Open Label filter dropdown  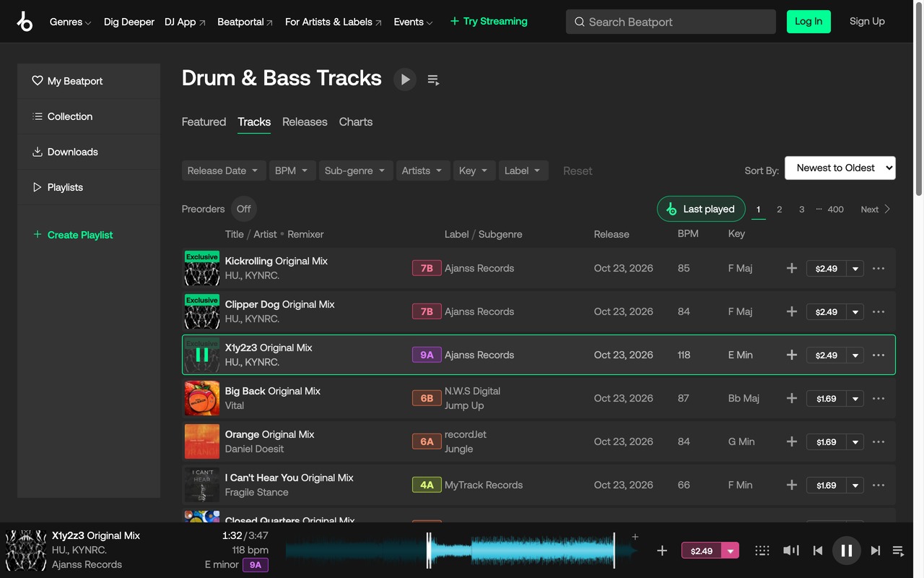pos(523,171)
